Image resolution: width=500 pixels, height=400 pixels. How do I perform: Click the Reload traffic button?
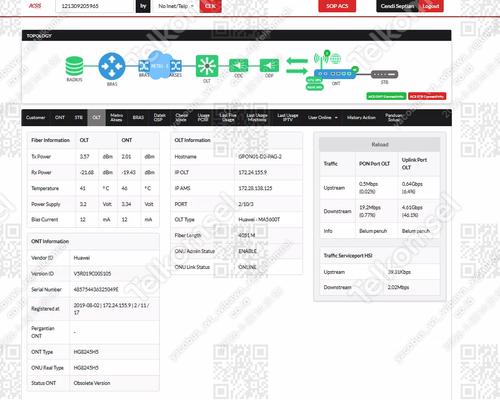(380, 145)
